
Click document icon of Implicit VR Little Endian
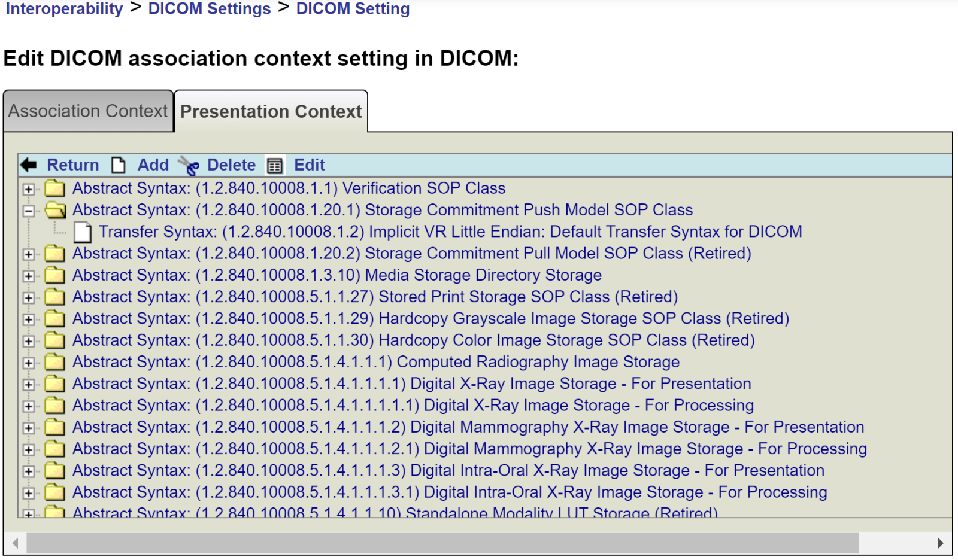click(x=83, y=232)
